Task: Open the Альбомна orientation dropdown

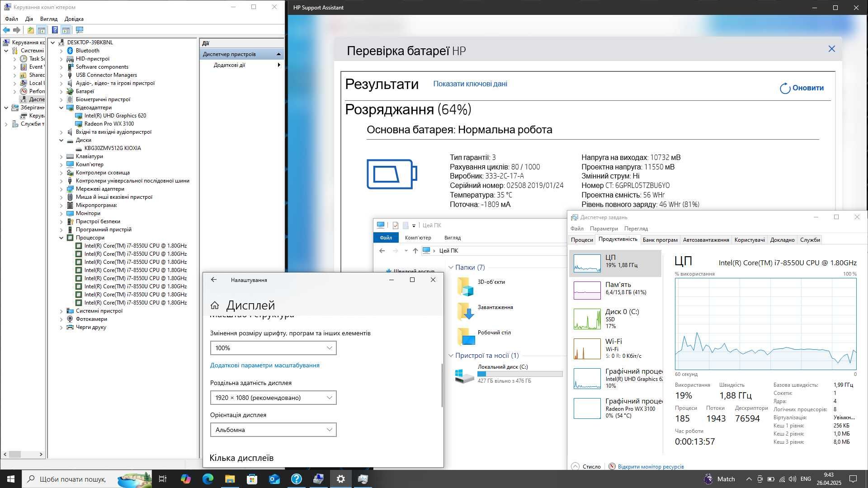Action: pos(273,430)
